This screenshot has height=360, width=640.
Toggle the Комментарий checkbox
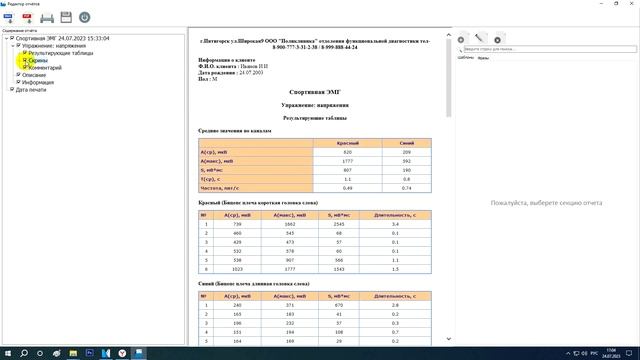25,67
